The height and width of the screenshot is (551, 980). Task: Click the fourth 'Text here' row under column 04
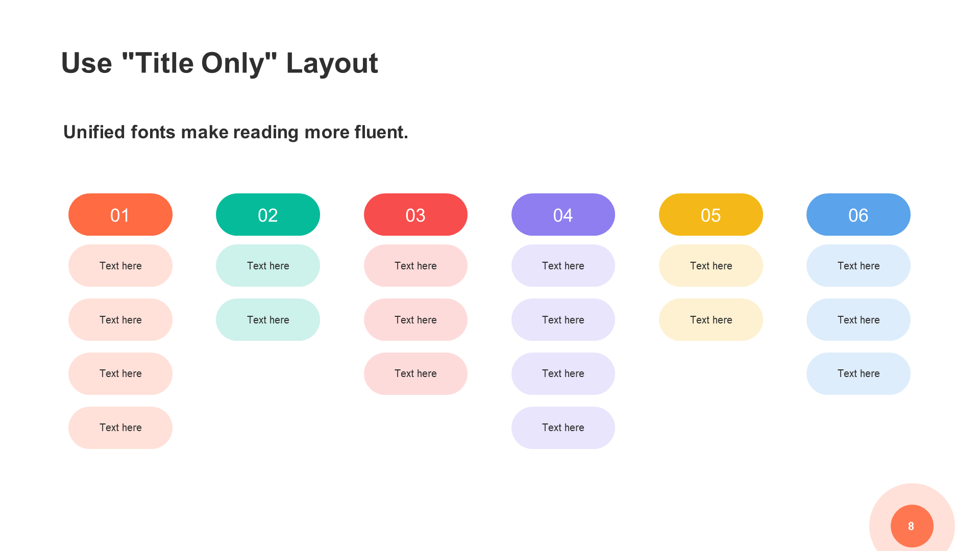coord(562,427)
